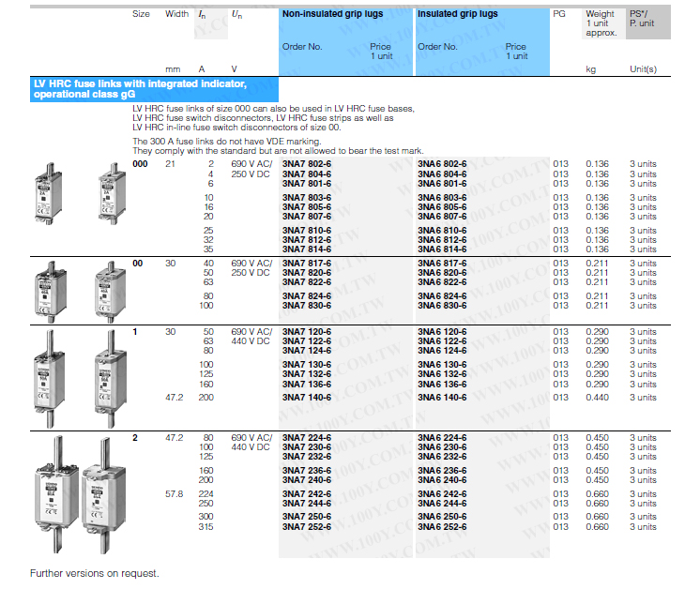Click the Non-insulated grip lugs column header

(332, 15)
